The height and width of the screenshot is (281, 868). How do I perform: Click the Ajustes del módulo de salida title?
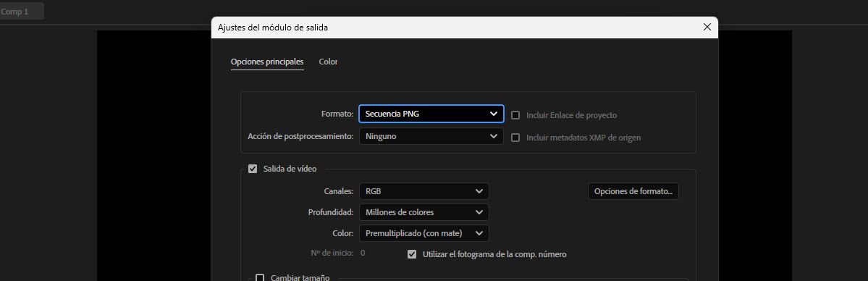[x=272, y=27]
